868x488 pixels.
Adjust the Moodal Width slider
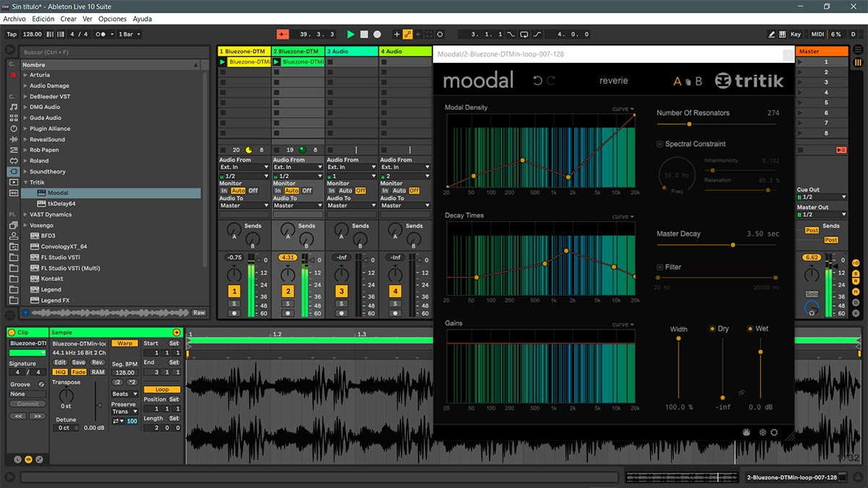click(x=678, y=338)
